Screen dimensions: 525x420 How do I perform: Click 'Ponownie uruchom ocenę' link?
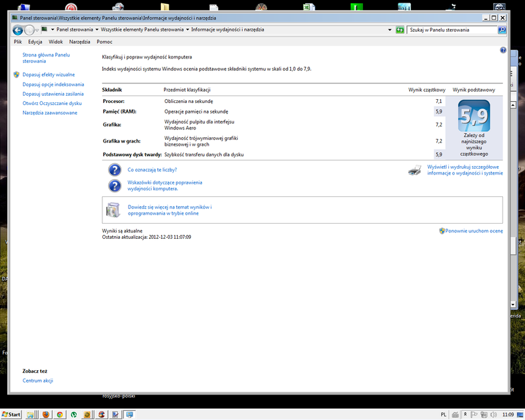click(x=474, y=231)
